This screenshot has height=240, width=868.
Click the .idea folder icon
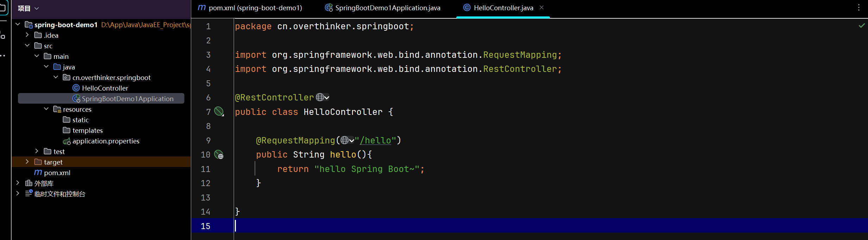pos(38,35)
